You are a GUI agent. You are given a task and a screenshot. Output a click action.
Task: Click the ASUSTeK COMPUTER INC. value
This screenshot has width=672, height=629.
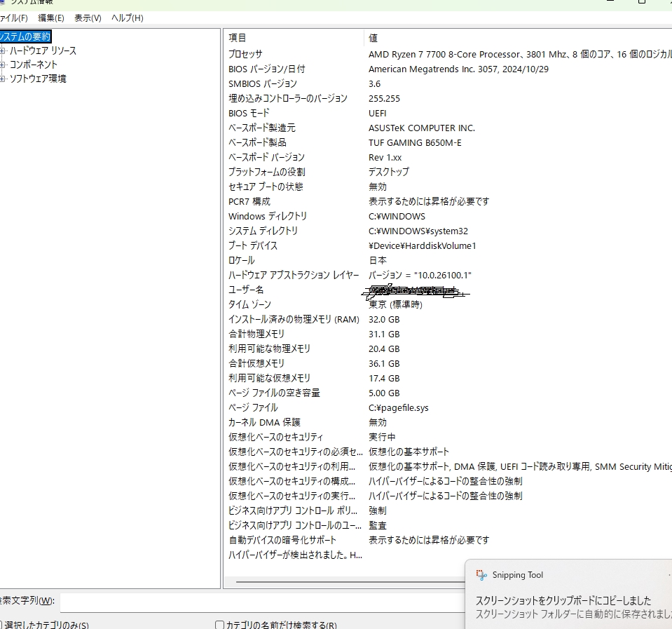coord(422,128)
